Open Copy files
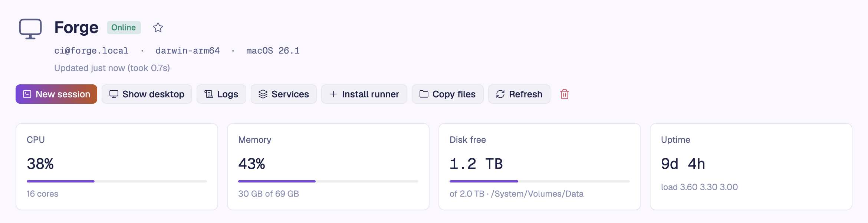Screen dimensions: 868x223 pyautogui.click(x=448, y=94)
